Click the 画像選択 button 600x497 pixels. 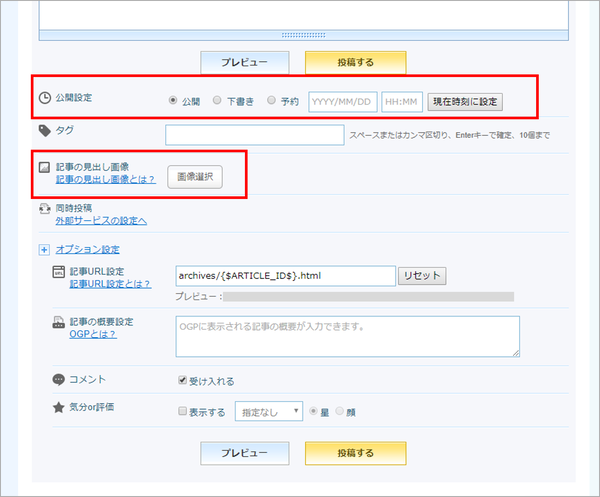point(195,177)
